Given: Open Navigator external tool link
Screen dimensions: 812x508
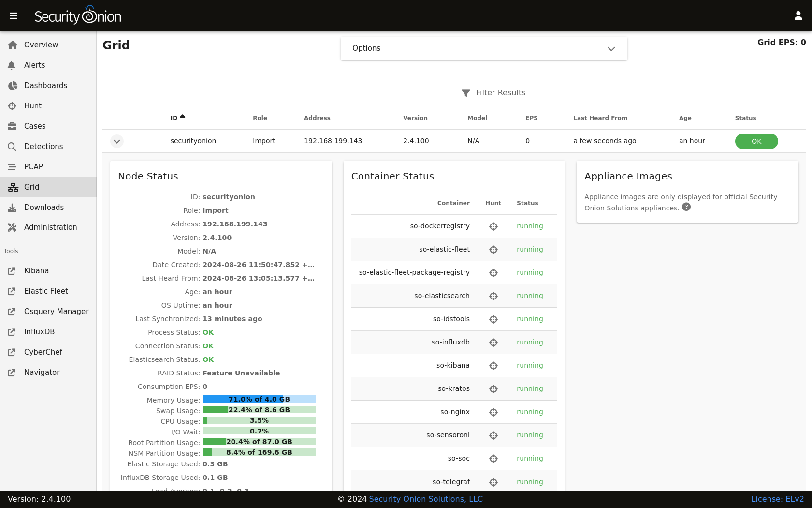Looking at the screenshot, I should (x=48, y=373).
